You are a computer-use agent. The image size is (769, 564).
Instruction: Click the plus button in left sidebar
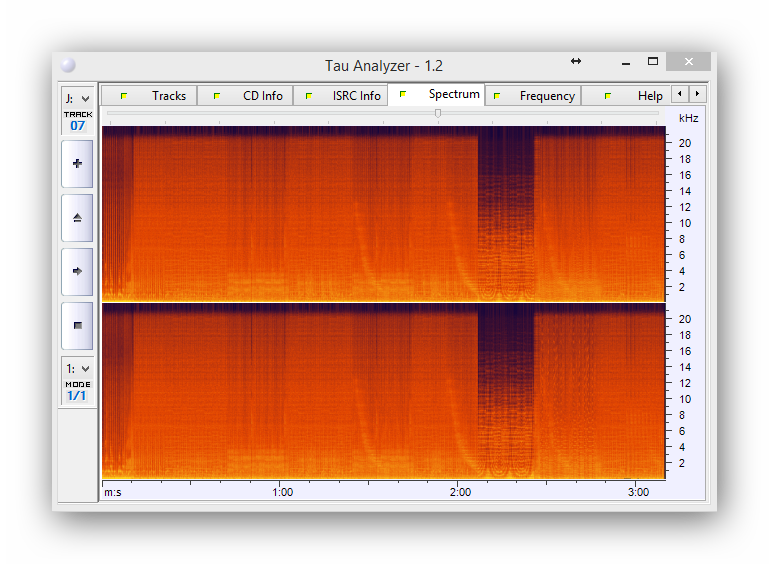[x=77, y=164]
